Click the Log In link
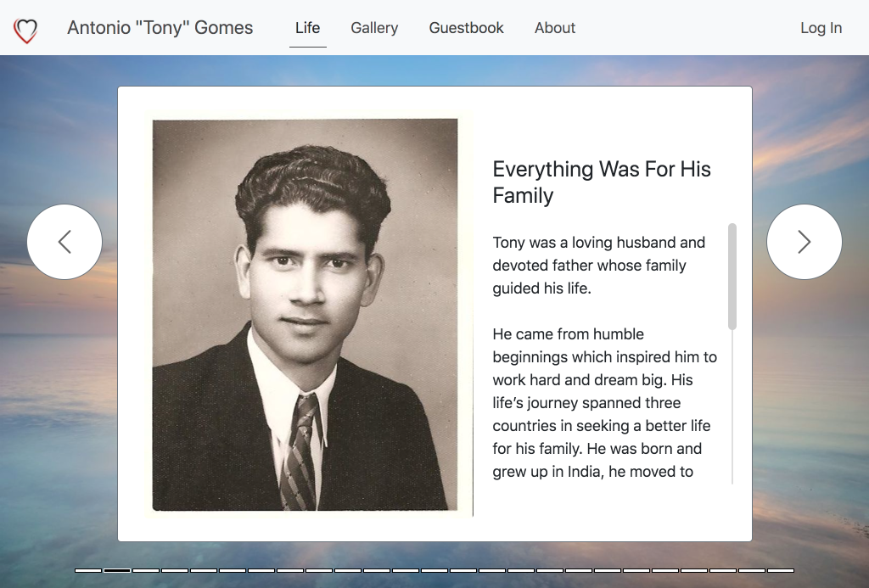 click(821, 28)
